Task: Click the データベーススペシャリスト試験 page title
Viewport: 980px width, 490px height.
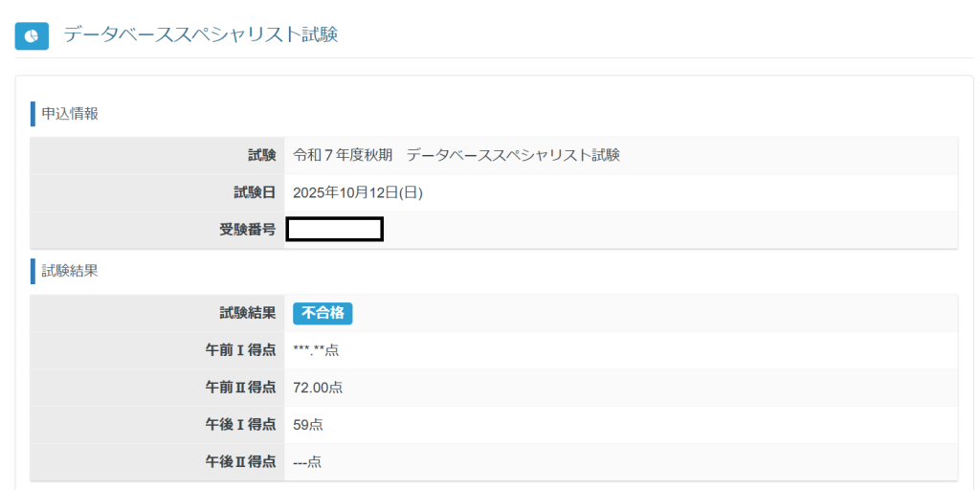Action: click(201, 34)
